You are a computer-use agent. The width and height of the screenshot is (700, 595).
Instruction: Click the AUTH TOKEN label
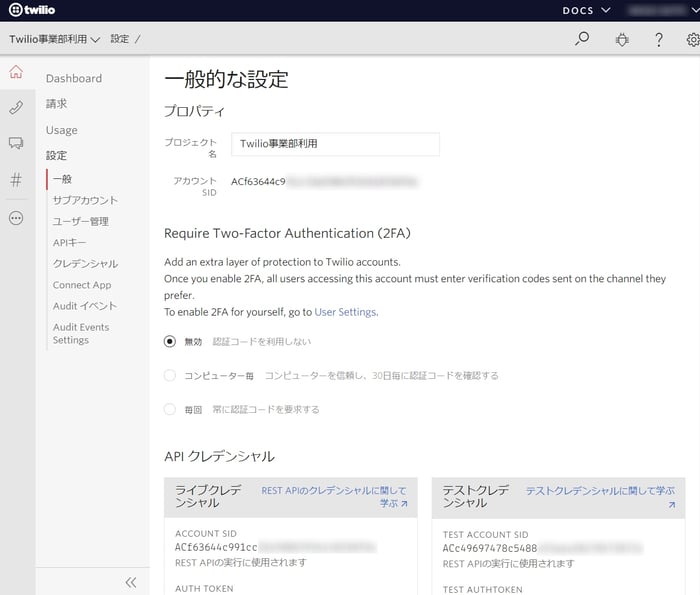204,589
